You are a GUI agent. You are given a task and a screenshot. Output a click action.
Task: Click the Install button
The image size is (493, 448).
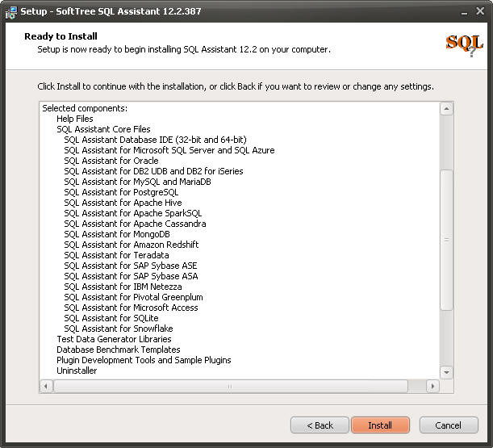[380, 425]
